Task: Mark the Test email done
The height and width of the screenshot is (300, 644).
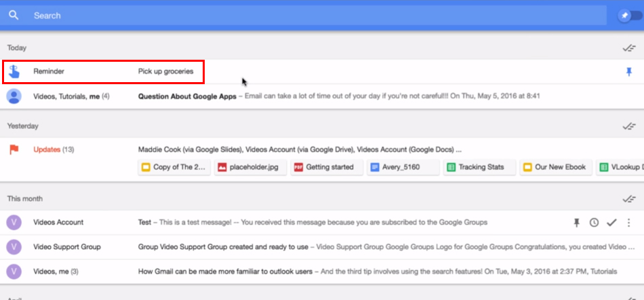Action: pos(611,223)
